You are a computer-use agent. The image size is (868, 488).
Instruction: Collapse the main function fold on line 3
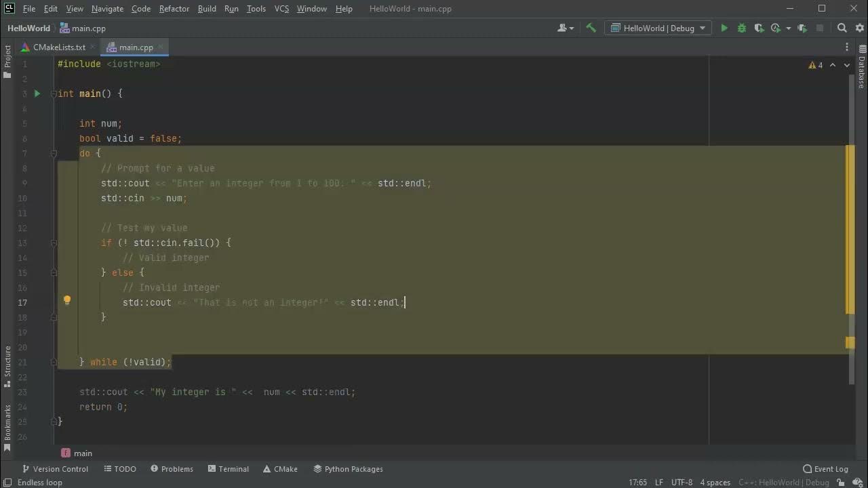[54, 94]
